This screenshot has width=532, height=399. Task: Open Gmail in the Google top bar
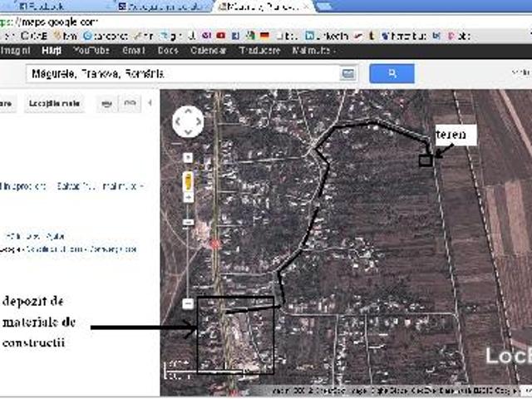pyautogui.click(x=133, y=51)
